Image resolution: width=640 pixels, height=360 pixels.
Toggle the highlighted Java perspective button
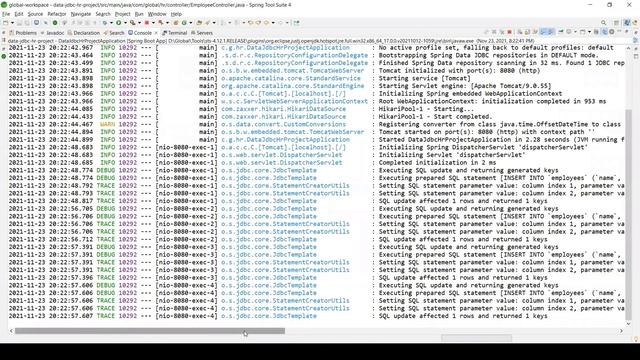pos(627,23)
